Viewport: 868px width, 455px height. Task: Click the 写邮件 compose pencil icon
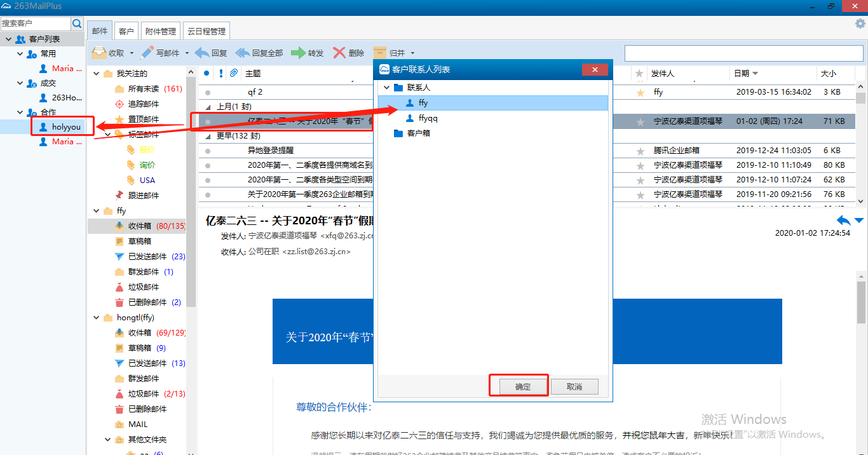click(147, 53)
